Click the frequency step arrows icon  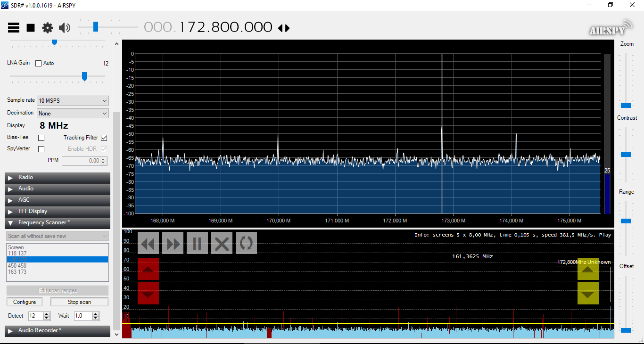(x=284, y=28)
